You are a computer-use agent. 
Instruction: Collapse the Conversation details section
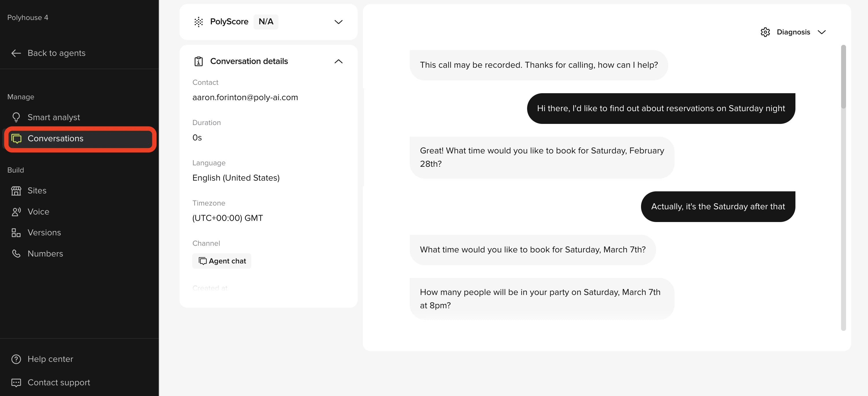[x=338, y=61]
